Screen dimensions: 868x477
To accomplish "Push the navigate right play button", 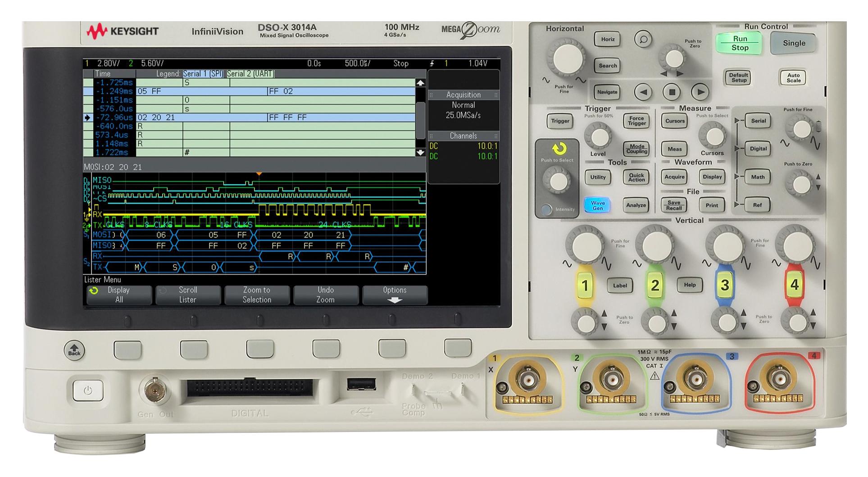I will click(x=700, y=92).
